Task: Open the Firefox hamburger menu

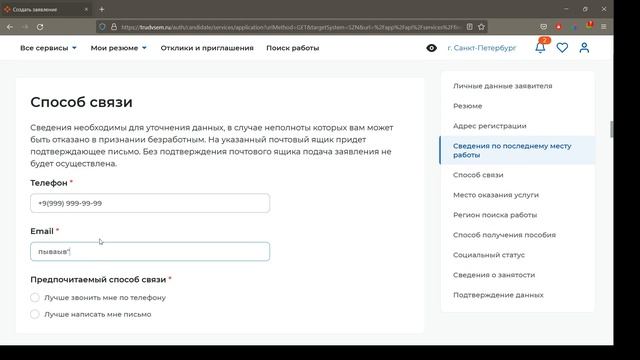Action: (x=604, y=27)
